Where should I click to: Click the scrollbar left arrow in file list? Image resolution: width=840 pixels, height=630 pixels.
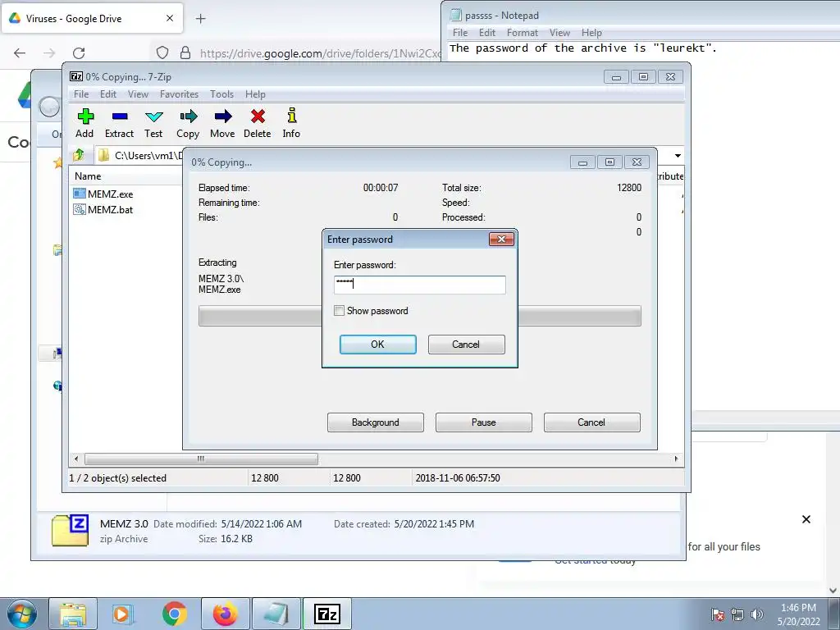point(76,459)
